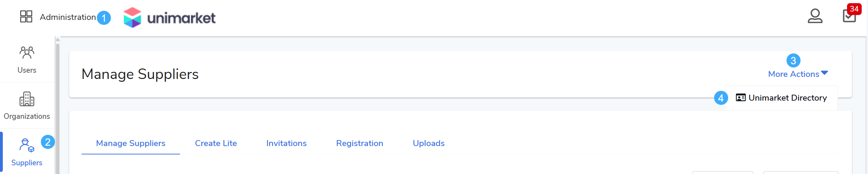Image resolution: width=868 pixels, height=174 pixels.
Task: Click the Unimarket logo
Action: coord(170,17)
